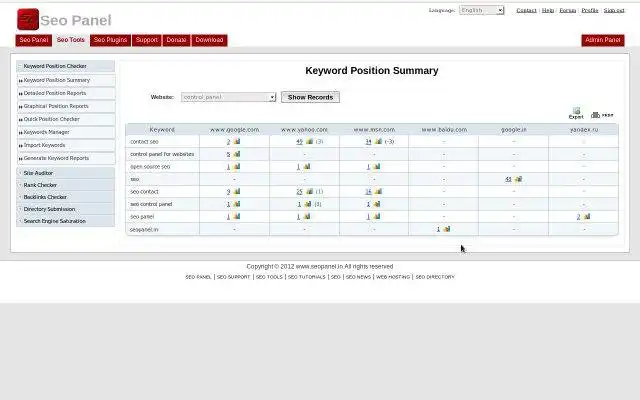Image resolution: width=640 pixels, height=400 pixels.
Task: Open the Profile link
Action: click(x=590, y=10)
